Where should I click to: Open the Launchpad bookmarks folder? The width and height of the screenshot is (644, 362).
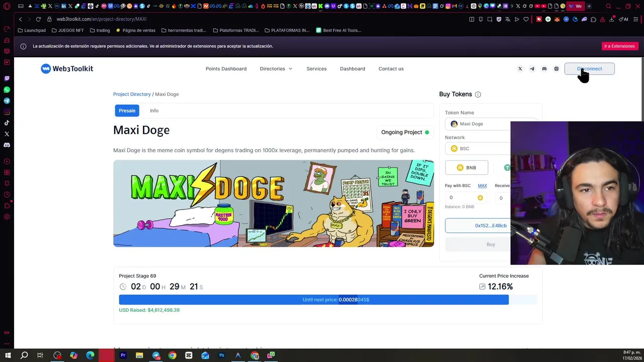(32, 30)
